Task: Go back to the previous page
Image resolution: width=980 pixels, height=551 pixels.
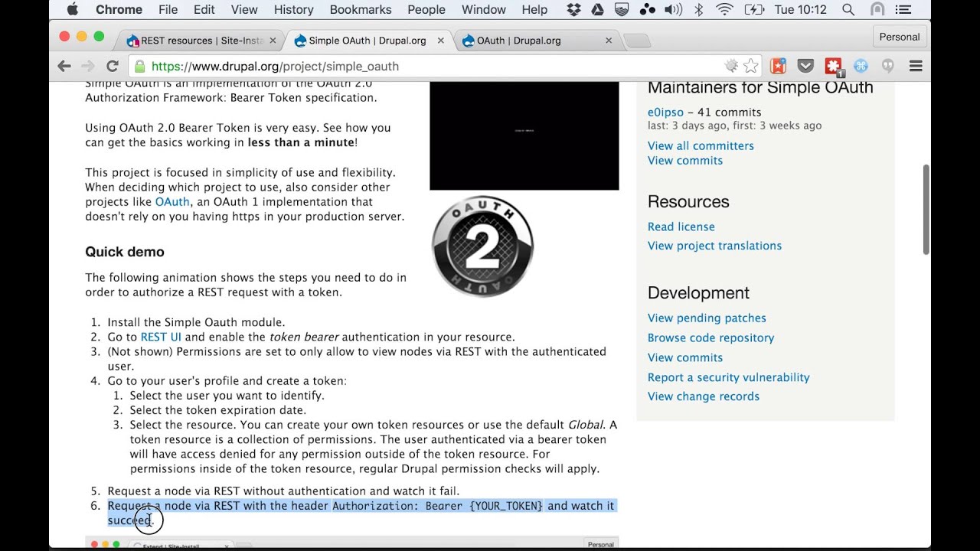Action: [x=64, y=66]
